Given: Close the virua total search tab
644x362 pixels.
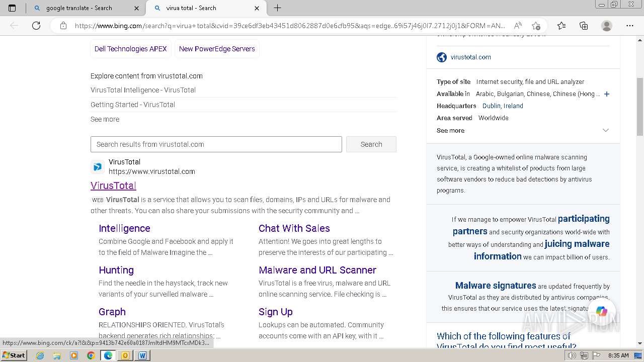Looking at the screenshot, I should coord(257,8).
